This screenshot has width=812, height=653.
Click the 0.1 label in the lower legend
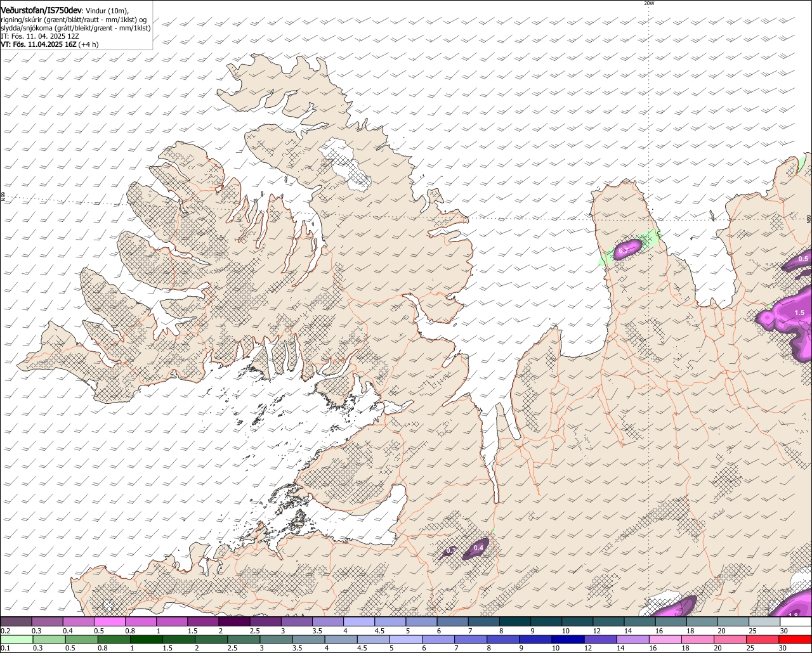6,649
